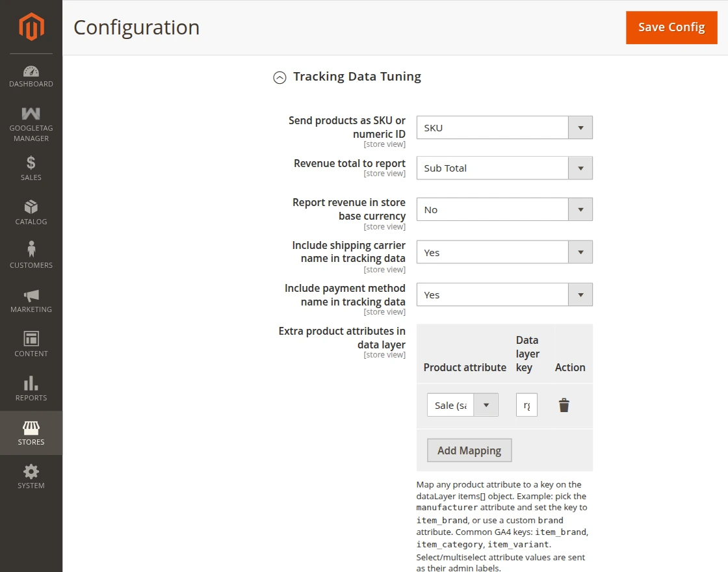Open the Customers person icon

(x=31, y=249)
